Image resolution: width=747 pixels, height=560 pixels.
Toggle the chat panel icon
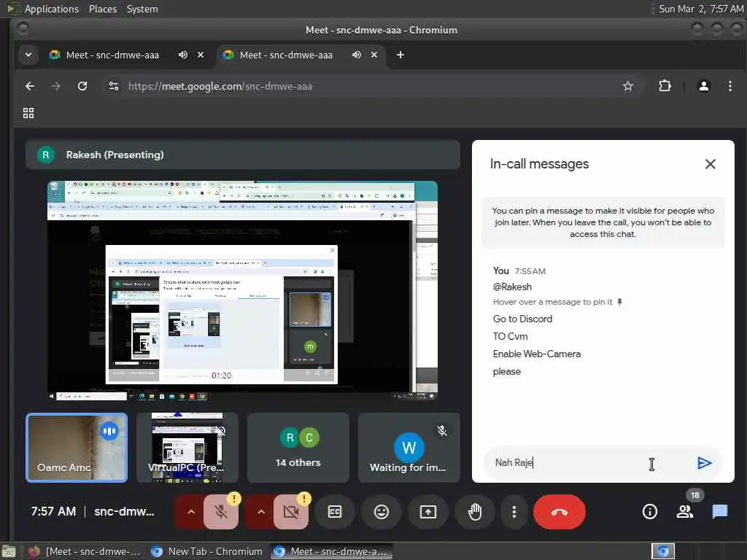click(x=720, y=512)
